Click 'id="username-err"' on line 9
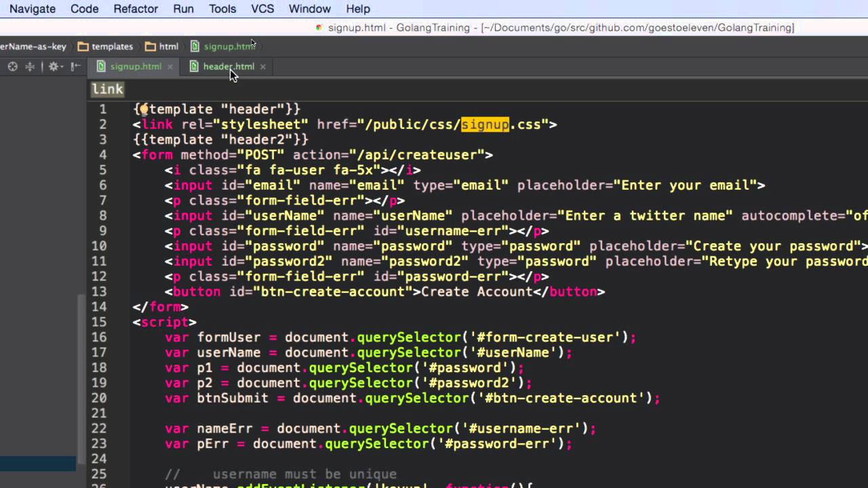The image size is (868, 488). pyautogui.click(x=441, y=231)
